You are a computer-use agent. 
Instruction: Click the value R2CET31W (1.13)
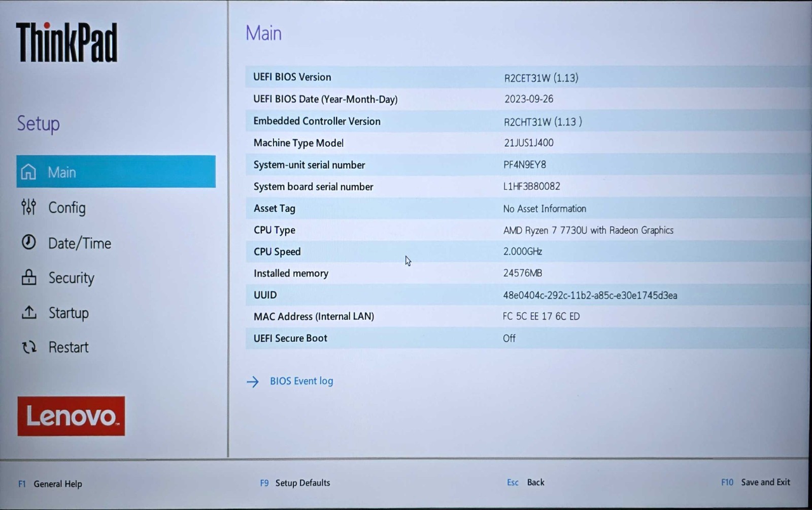[541, 78]
